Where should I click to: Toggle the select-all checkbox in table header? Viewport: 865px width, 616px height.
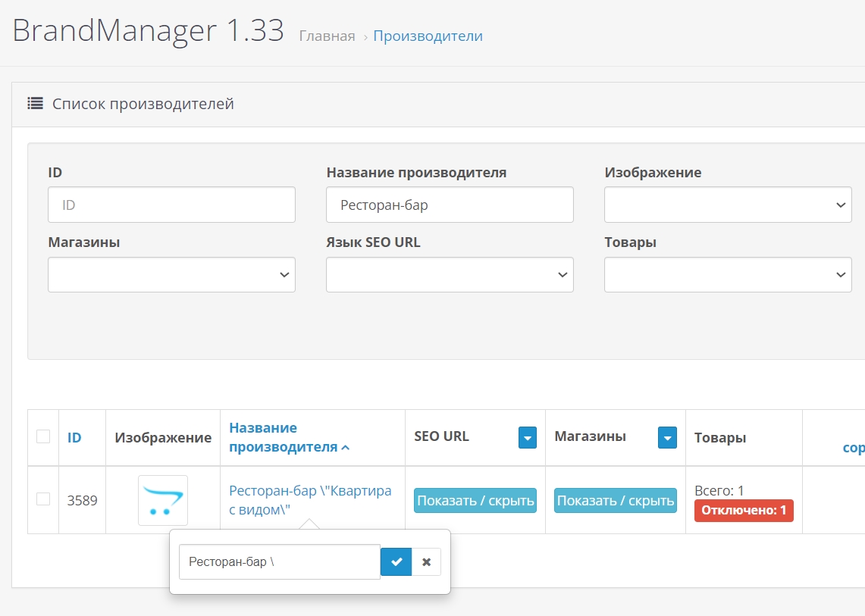[x=43, y=436]
